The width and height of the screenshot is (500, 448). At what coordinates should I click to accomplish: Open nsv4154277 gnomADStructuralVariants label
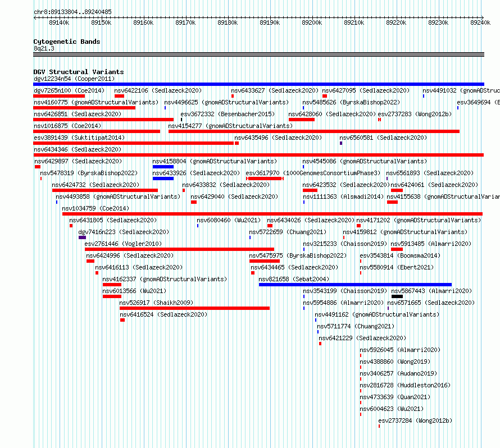click(x=230, y=126)
